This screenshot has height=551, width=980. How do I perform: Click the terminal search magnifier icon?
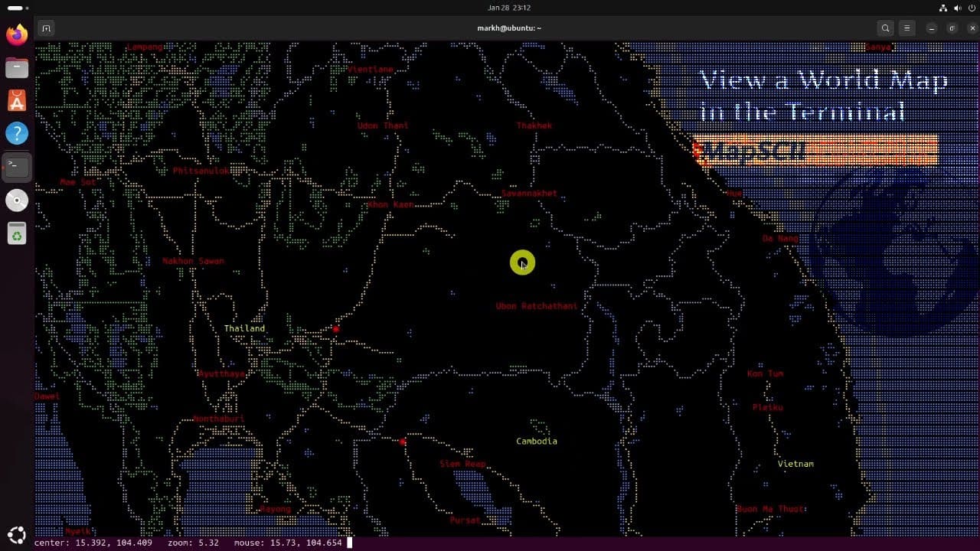[886, 28]
